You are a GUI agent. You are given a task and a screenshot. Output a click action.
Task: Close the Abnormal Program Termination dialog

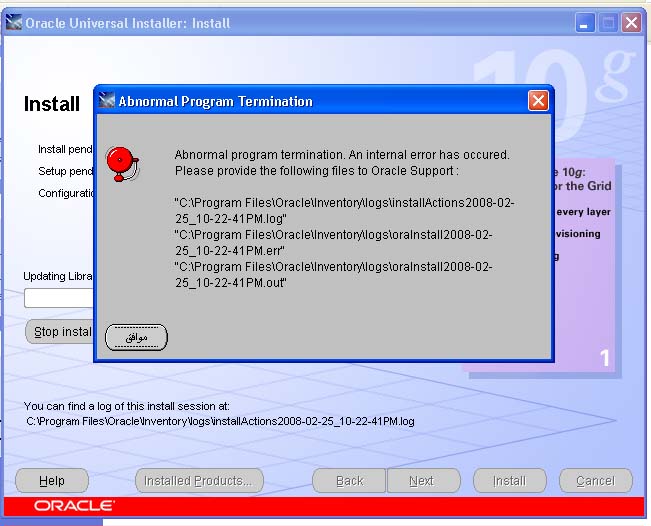pyautogui.click(x=537, y=101)
